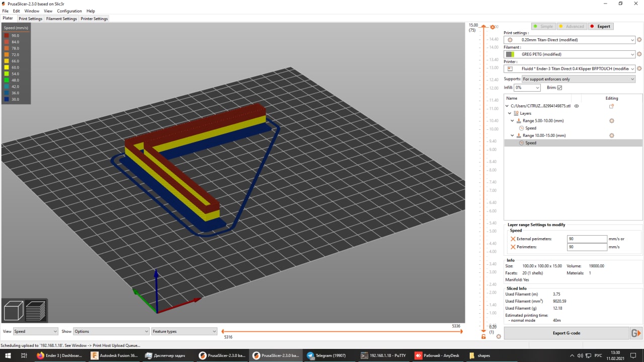
Task: Open PuTTY session from taskbar
Action: [x=383, y=355]
